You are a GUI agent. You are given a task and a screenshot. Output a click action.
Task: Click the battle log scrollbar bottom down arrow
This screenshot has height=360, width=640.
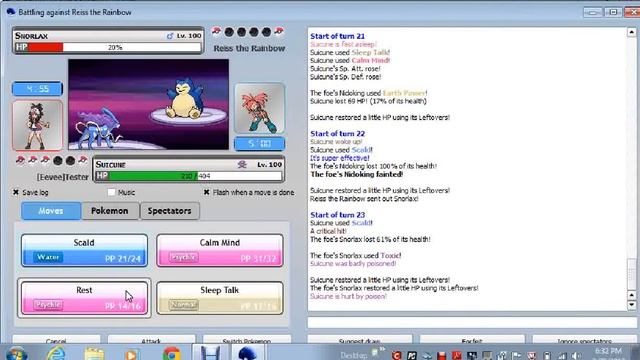(x=631, y=305)
